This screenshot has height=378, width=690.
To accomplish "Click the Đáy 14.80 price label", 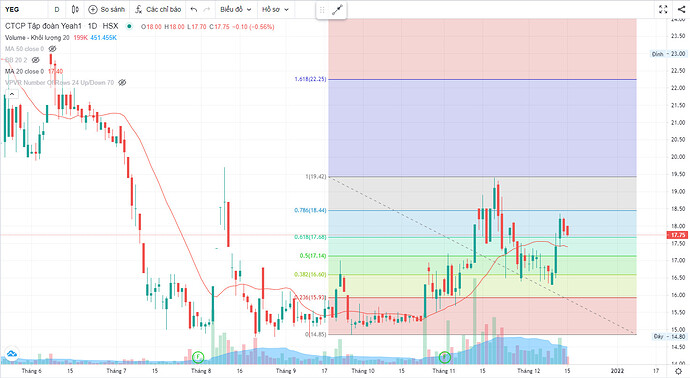I will (x=669, y=337).
